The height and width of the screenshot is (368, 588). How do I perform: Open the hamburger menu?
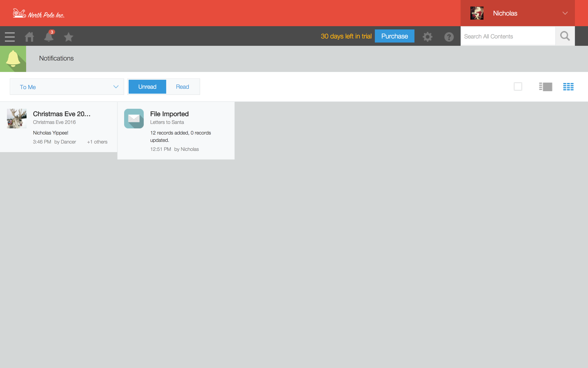pos(10,37)
